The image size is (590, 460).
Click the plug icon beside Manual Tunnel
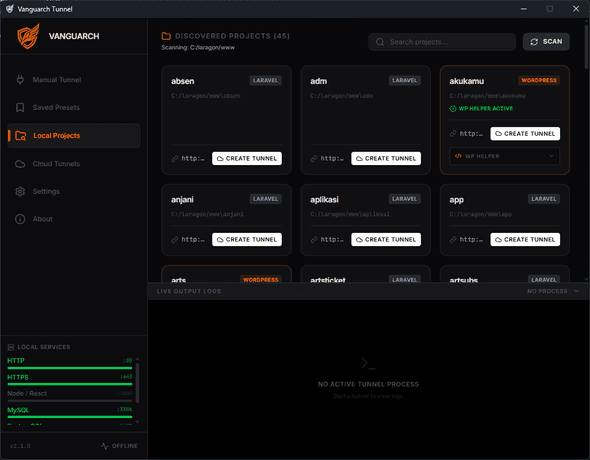click(20, 80)
